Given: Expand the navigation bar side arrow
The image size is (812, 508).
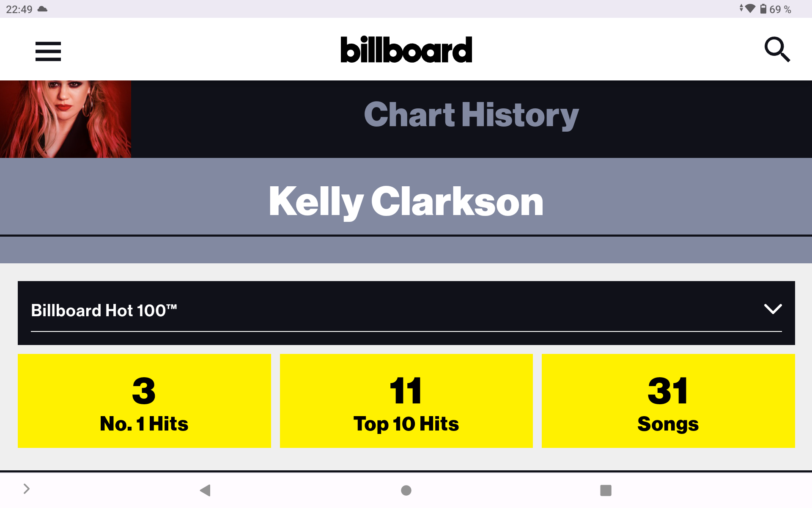Looking at the screenshot, I should pyautogui.click(x=26, y=489).
